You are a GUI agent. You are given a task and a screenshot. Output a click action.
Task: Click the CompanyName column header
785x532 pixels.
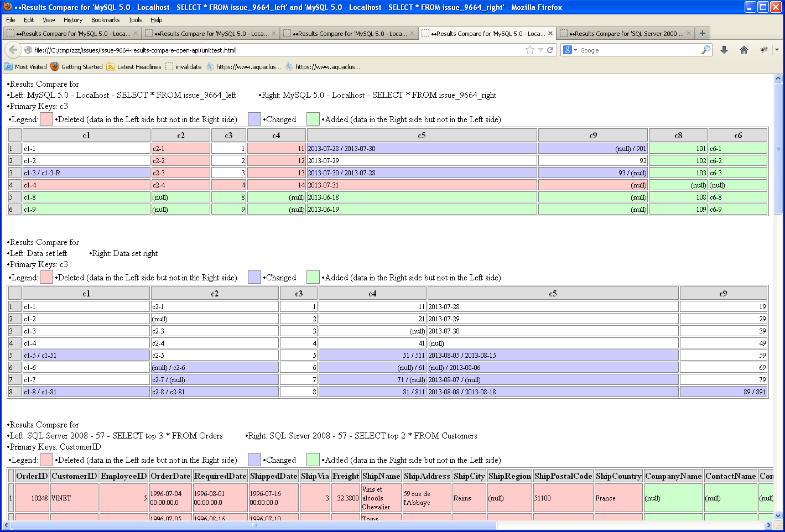click(673, 476)
